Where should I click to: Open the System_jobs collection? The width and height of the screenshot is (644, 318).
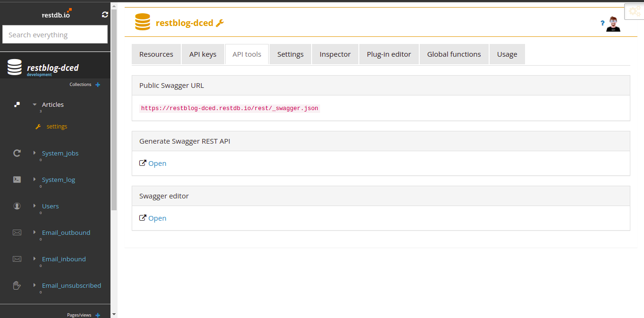[x=60, y=153]
